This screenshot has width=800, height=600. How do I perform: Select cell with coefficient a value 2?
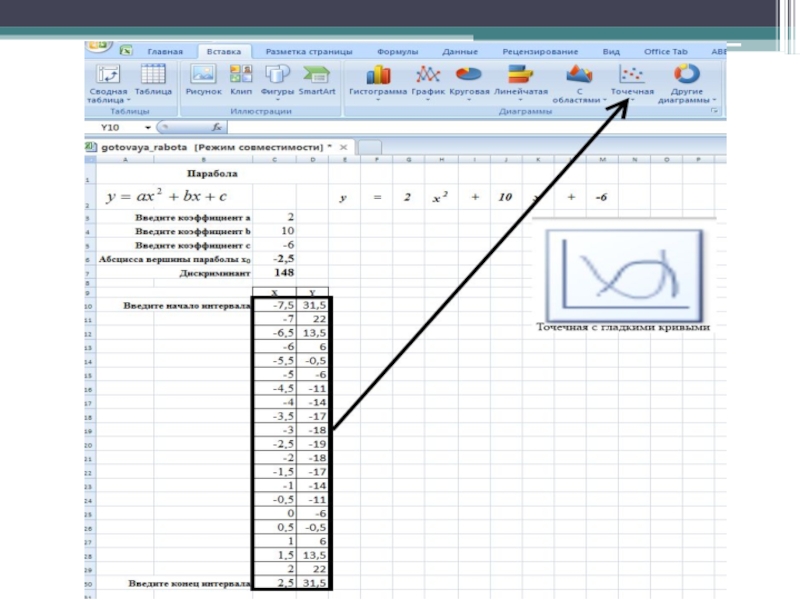(x=274, y=217)
